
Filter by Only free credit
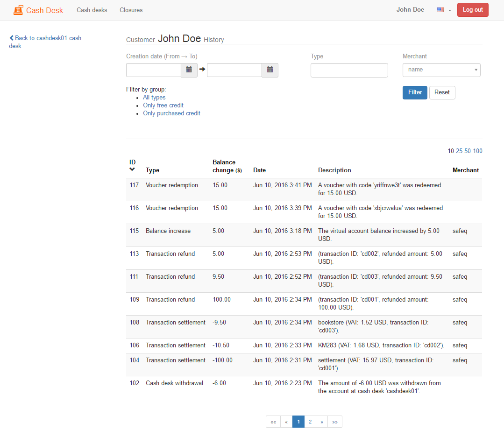coord(163,106)
